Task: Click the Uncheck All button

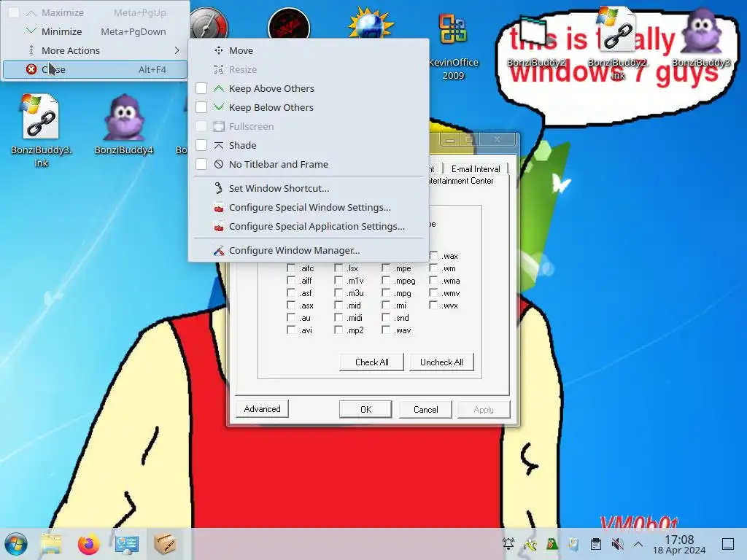Action: [441, 362]
